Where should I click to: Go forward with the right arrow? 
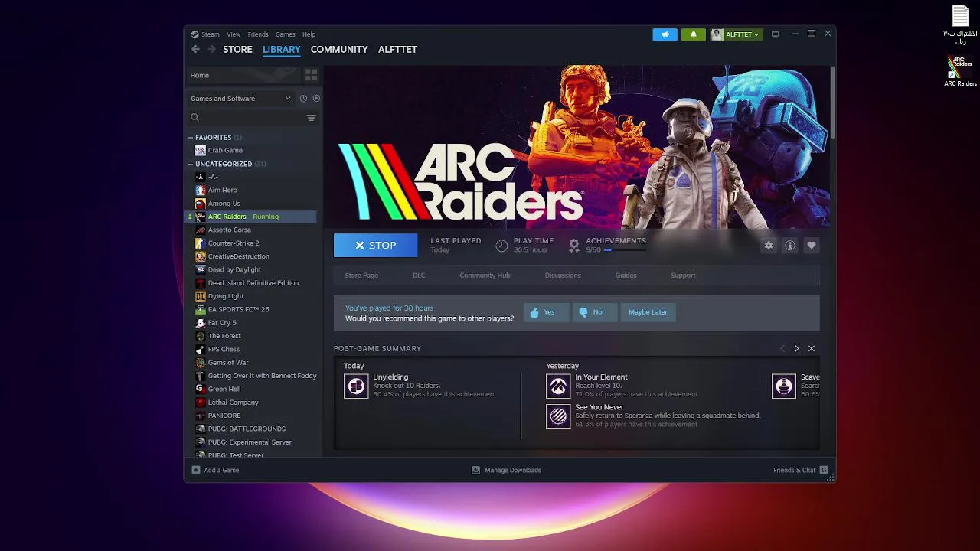(x=211, y=49)
